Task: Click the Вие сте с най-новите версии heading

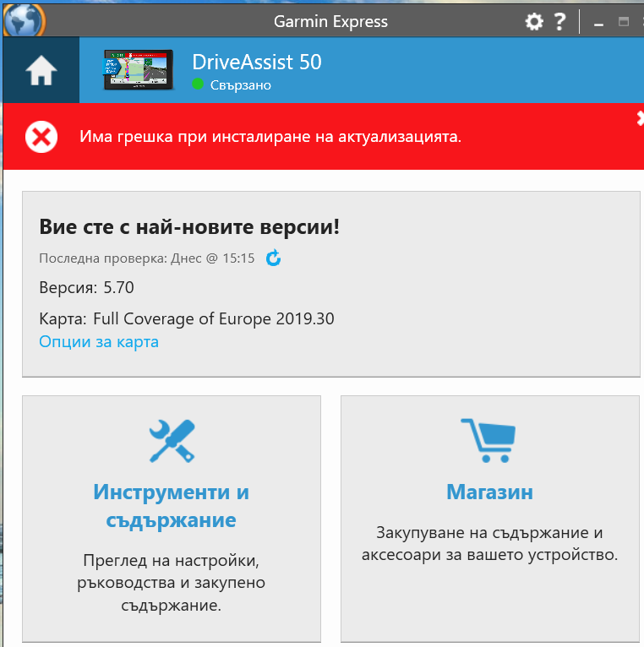Action: point(189,226)
